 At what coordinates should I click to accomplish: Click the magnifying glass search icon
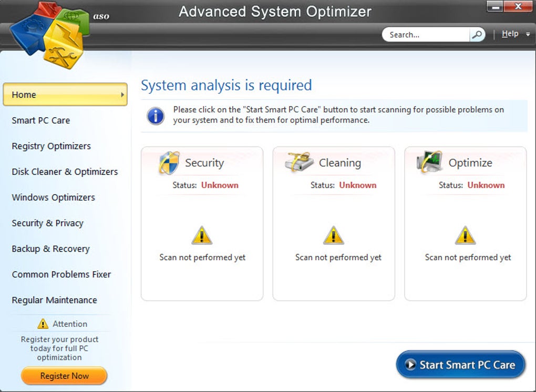pos(477,35)
